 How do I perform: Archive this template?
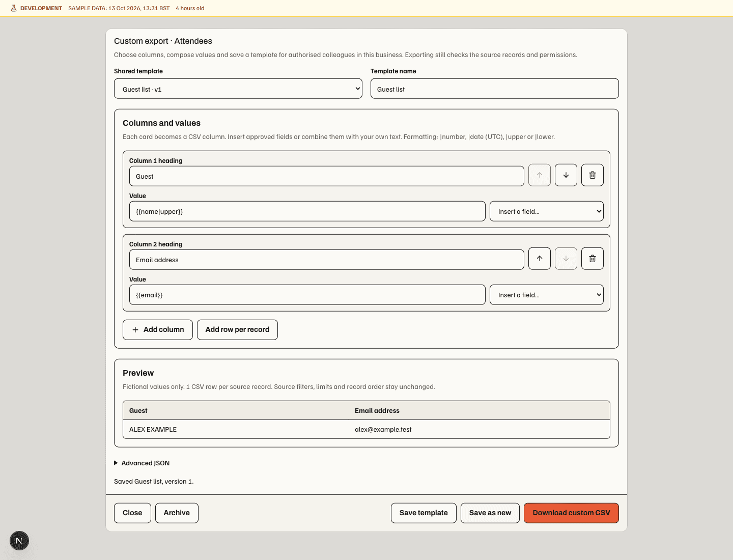click(177, 513)
